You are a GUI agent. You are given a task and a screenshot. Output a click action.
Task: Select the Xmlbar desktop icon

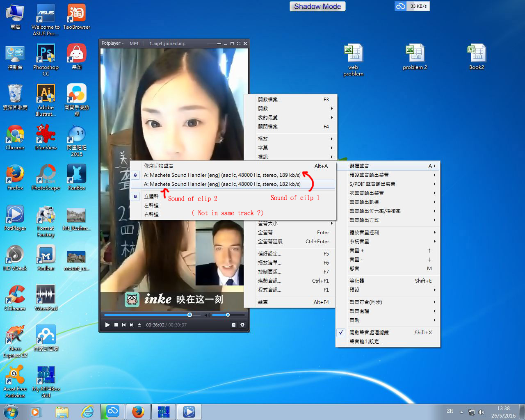click(46, 258)
